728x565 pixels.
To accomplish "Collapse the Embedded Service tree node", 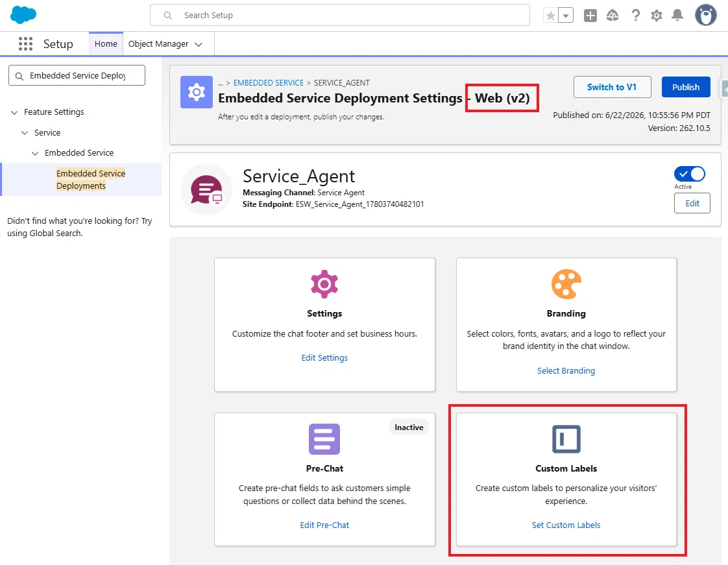I will pyautogui.click(x=35, y=153).
